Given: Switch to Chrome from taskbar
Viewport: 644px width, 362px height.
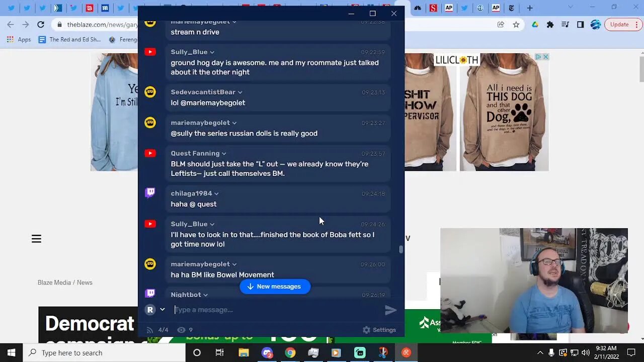Looking at the screenshot, I should 290,352.
